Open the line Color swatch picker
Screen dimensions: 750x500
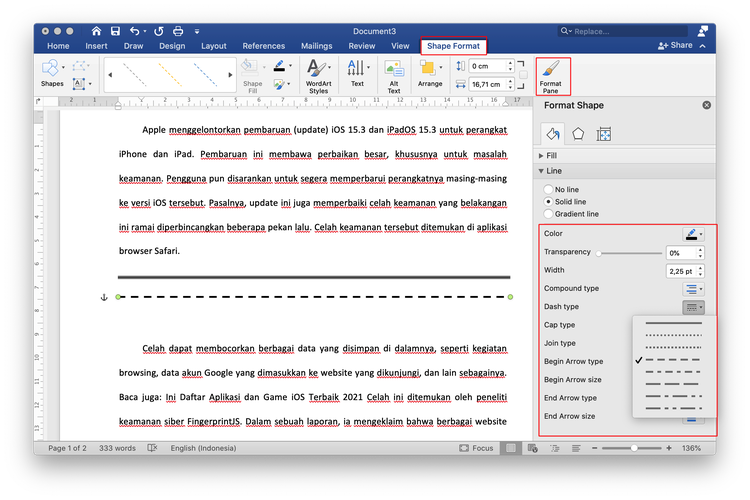pyautogui.click(x=694, y=234)
